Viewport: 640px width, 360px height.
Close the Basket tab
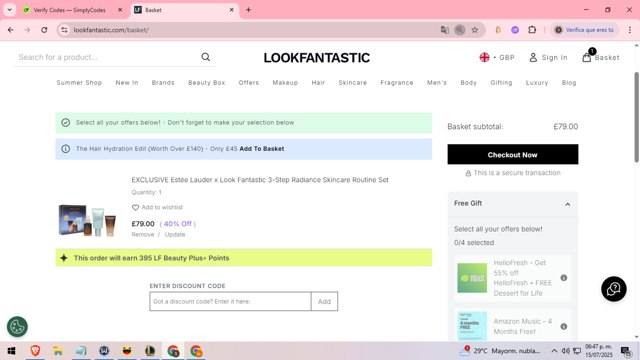click(231, 10)
